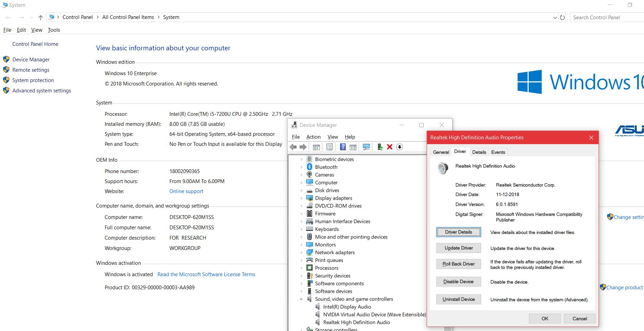The width and height of the screenshot is (644, 331).
Task: Refresh the Control Panel address bar
Action: [562, 17]
